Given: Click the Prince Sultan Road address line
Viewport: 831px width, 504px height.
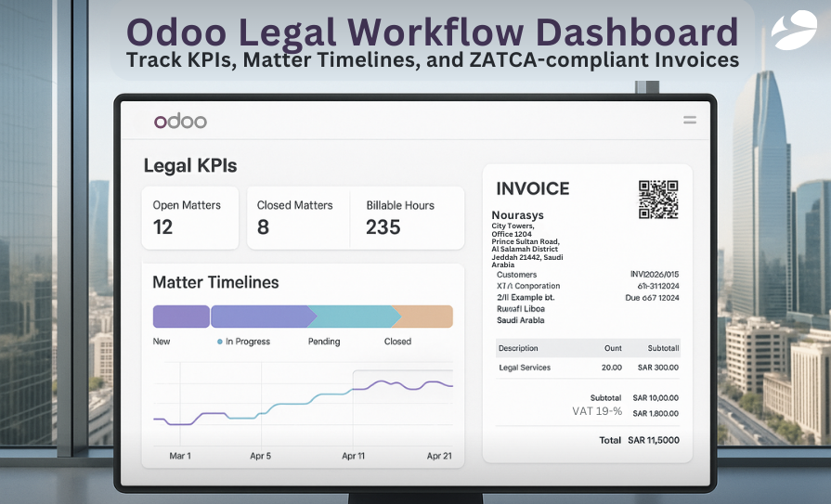Looking at the screenshot, I should point(526,241).
